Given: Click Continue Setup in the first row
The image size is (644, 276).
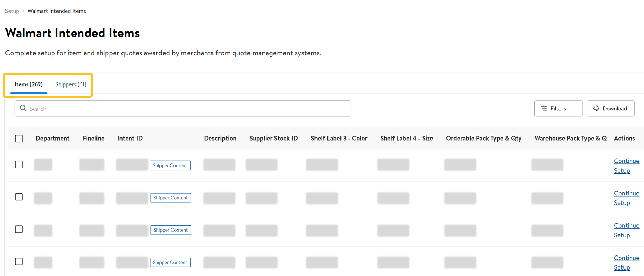Looking at the screenshot, I should 626,166.
